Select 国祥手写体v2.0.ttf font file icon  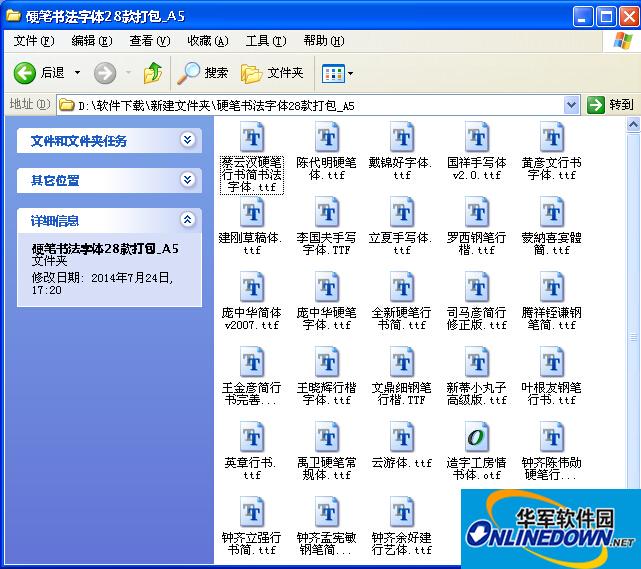[477, 137]
